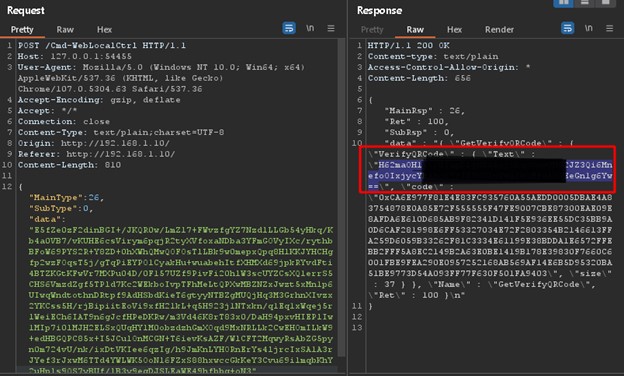The image size is (624, 376).
Task: Click the '"SubRsp" : 0' response line
Action: coord(419,132)
